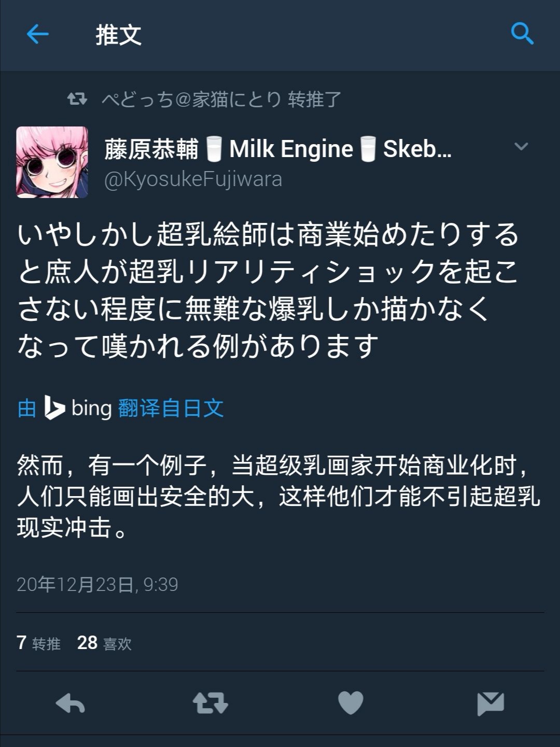560x747 pixels.
Task: Open search with the magnifier icon
Action: 522,34
